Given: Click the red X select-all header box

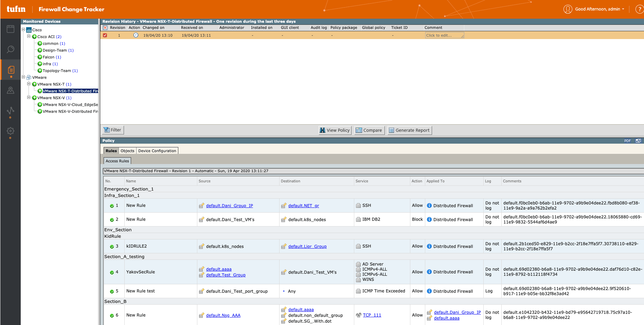Looking at the screenshot, I should (105, 28).
